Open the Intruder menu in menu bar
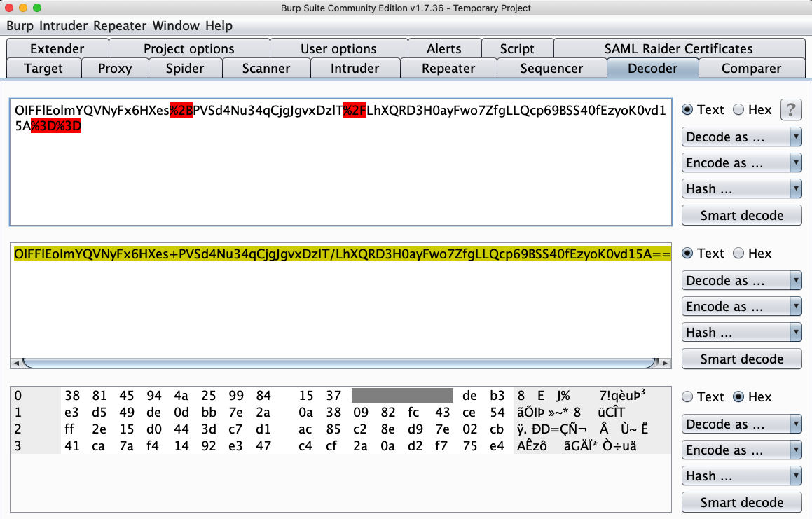This screenshot has width=812, height=519. pos(64,26)
